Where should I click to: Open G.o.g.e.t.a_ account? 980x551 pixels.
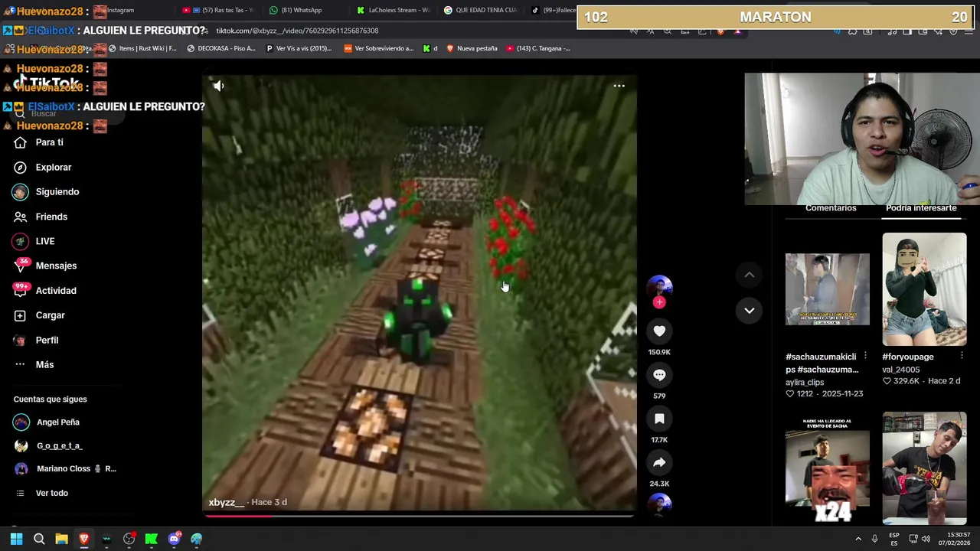click(59, 445)
